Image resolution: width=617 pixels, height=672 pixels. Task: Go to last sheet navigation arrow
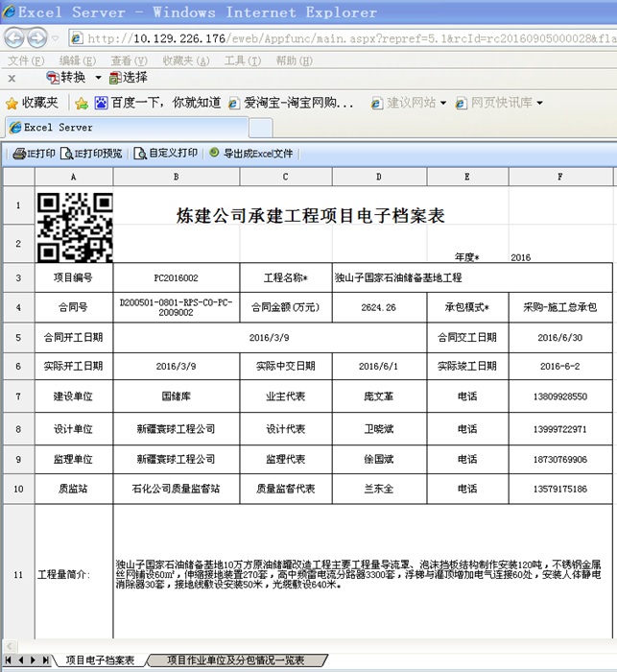(45, 660)
